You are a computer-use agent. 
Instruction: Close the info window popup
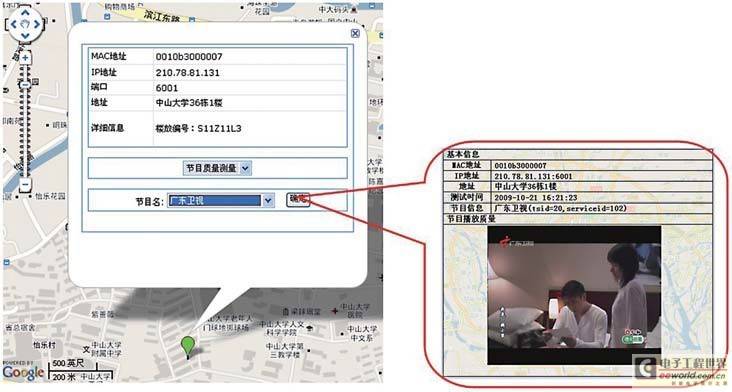tap(355, 33)
